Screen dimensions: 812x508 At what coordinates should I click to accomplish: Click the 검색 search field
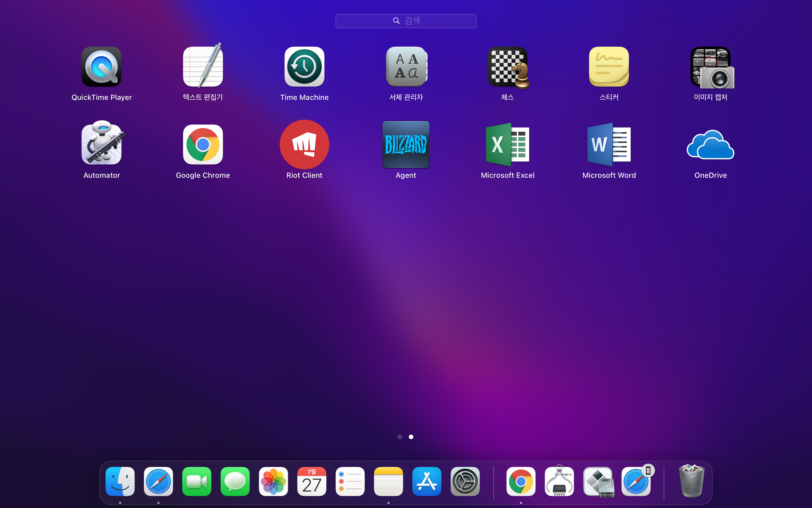coord(406,21)
